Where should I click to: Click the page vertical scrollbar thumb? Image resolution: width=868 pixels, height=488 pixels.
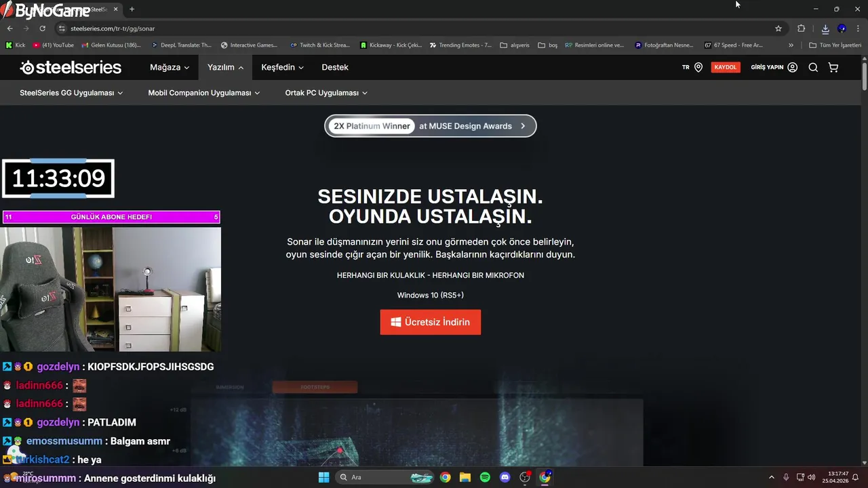pos(865,76)
